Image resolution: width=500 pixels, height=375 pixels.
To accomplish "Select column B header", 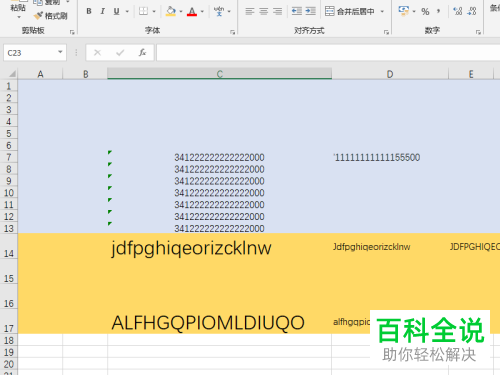I will click(x=85, y=74).
